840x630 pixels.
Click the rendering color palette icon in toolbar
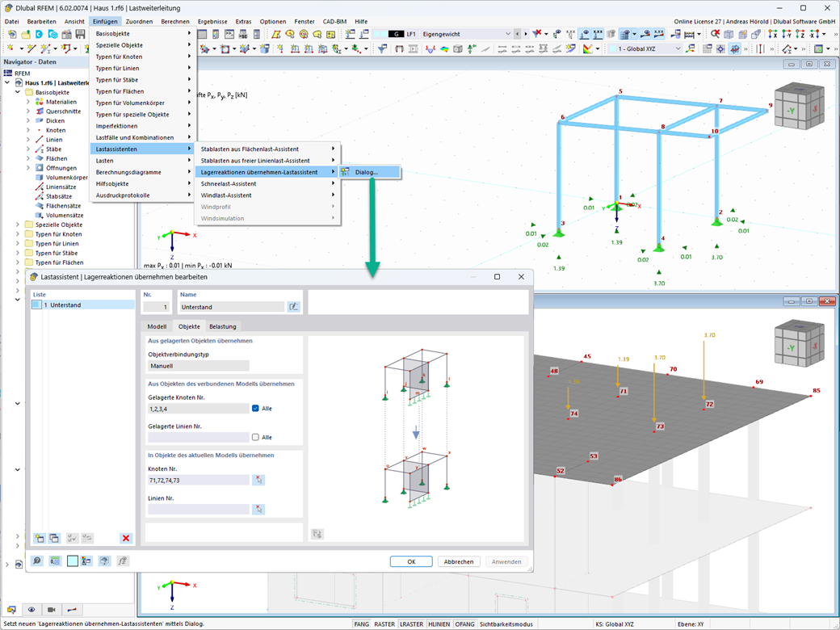[588, 48]
